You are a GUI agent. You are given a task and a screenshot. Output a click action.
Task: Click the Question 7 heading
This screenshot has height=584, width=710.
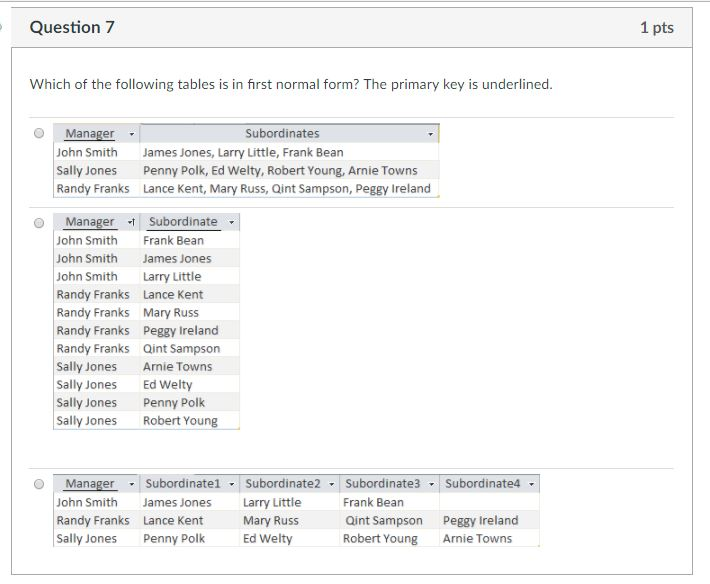[x=72, y=28]
